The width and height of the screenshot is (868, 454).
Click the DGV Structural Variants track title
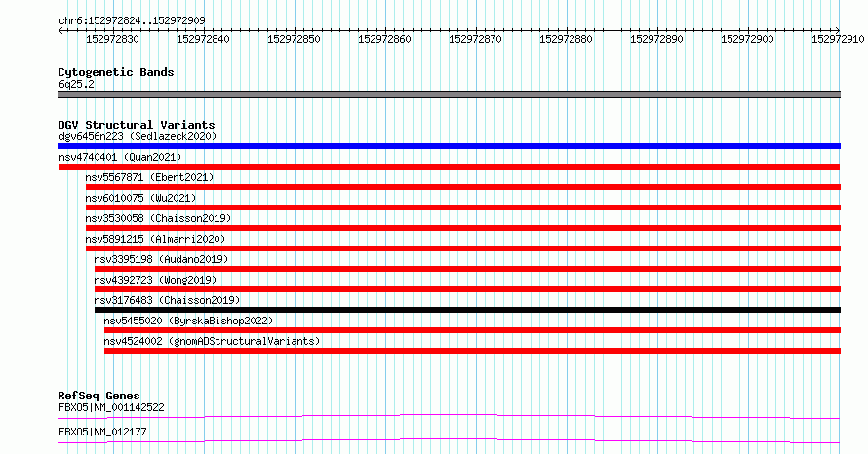137,125
